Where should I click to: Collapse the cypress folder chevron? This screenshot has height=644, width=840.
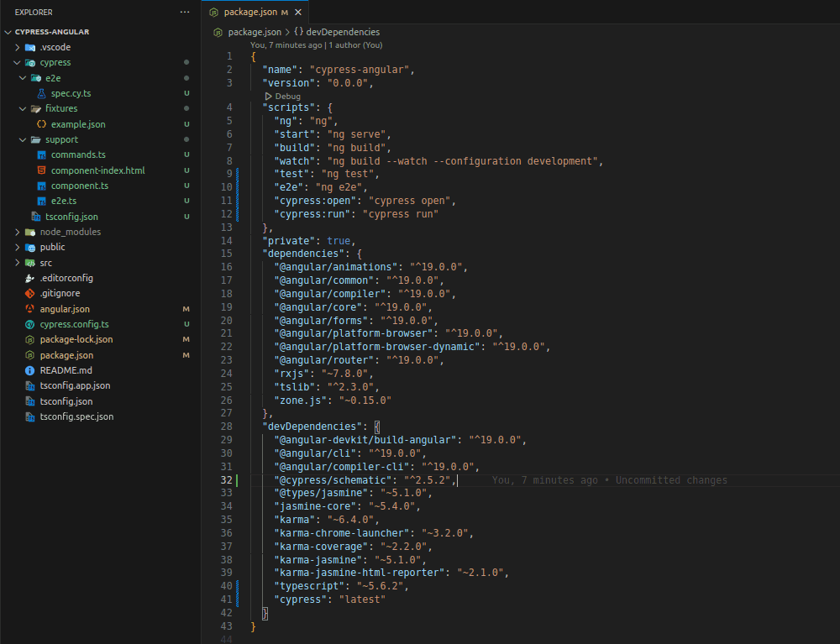[x=17, y=63]
